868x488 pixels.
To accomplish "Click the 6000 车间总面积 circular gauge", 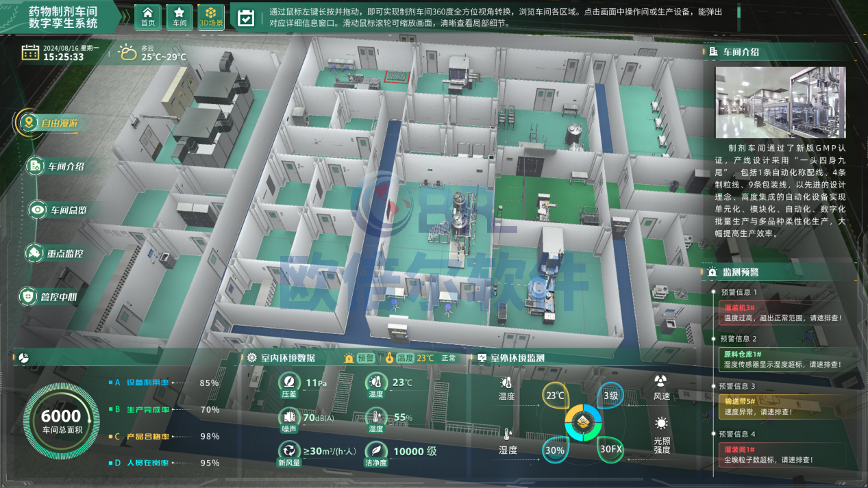I will coord(61,421).
